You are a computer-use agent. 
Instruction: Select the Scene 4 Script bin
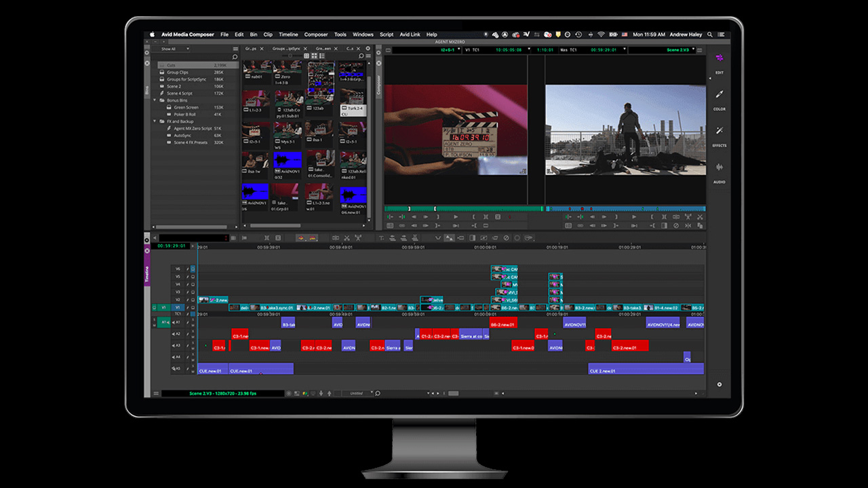coord(180,94)
